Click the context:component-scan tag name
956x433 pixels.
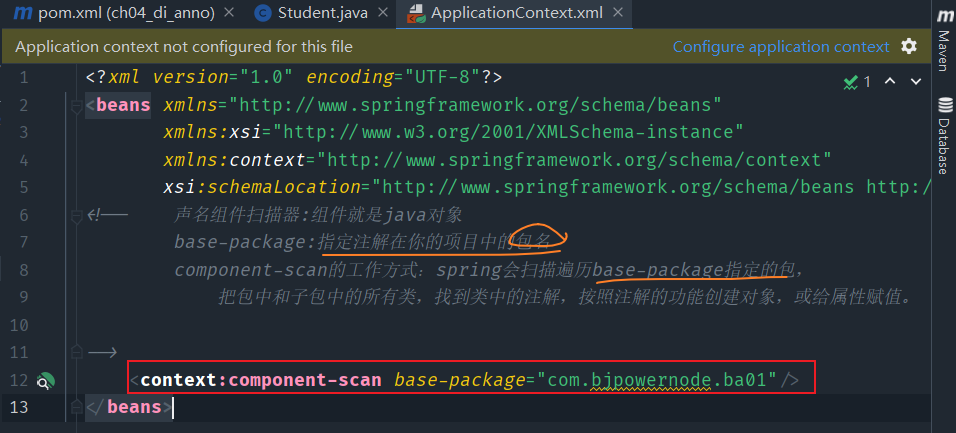pyautogui.click(x=261, y=381)
